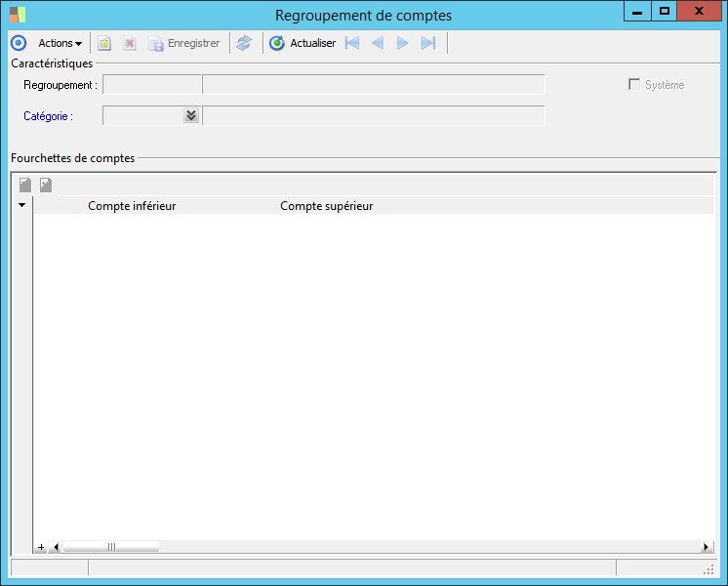Click the application icon in the title bar
Image resolution: width=728 pixels, height=586 pixels.
[x=18, y=15]
